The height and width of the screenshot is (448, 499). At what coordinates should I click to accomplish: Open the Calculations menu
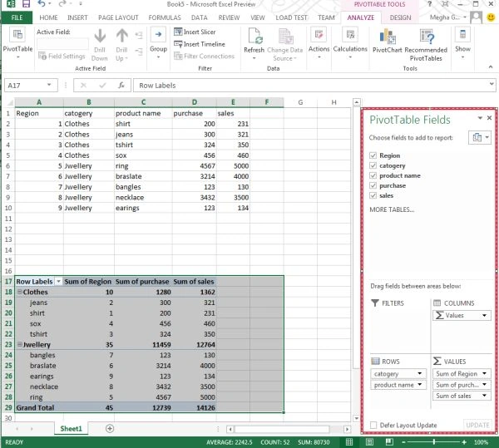(x=350, y=43)
